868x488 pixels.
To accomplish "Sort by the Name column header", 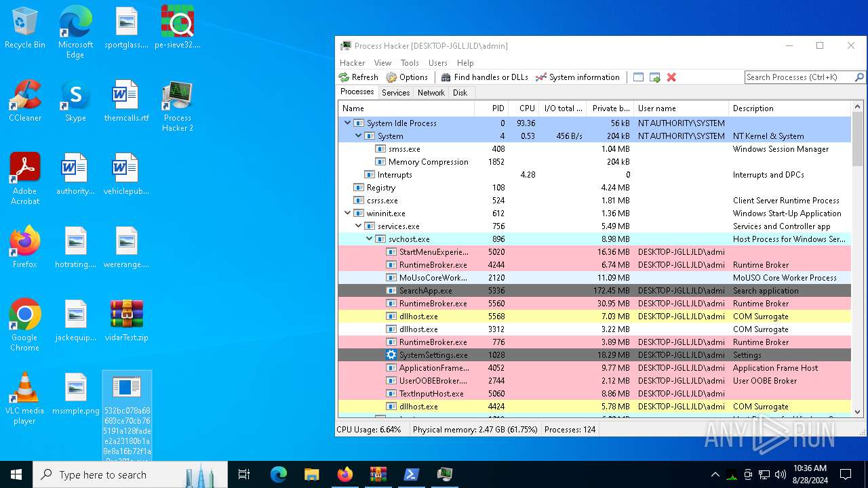I will (406, 108).
